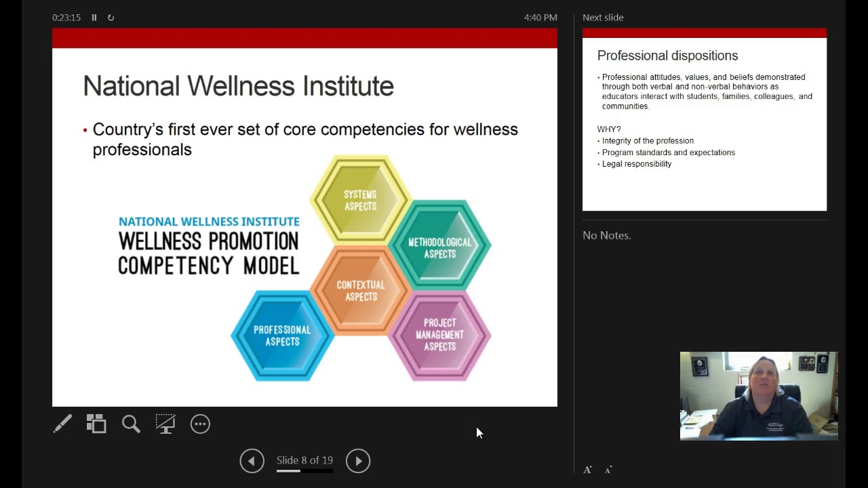Image resolution: width=868 pixels, height=488 pixels.
Task: Click the No Notes text area
Action: click(607, 235)
